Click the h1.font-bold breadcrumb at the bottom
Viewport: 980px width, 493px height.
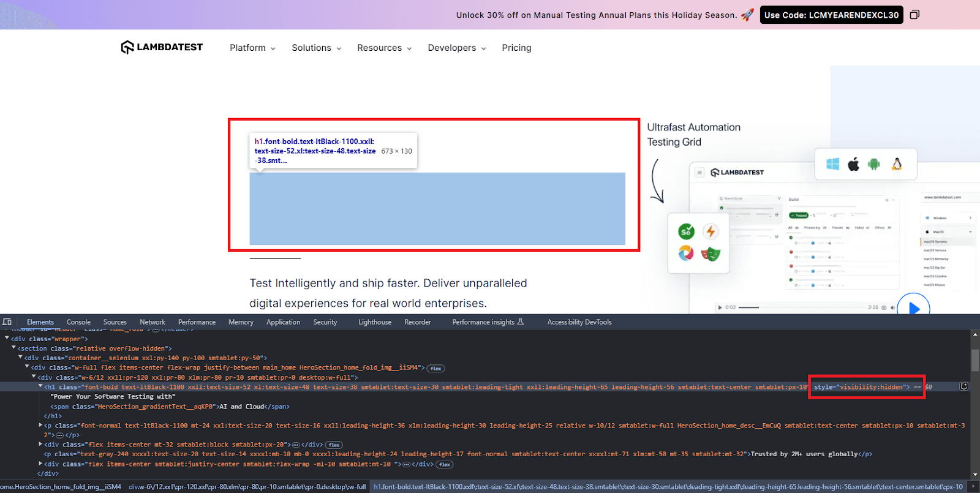pos(668,487)
